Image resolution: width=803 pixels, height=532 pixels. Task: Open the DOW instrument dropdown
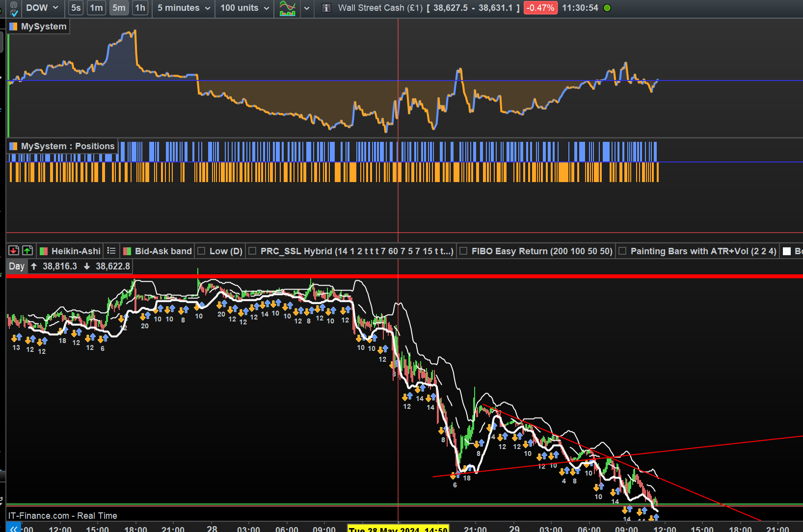tap(42, 8)
